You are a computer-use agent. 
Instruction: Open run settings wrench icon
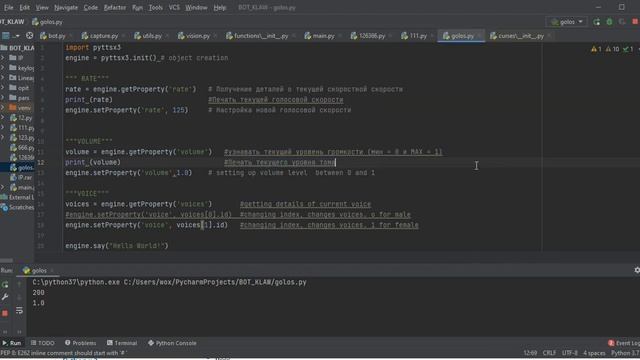pos(5,297)
